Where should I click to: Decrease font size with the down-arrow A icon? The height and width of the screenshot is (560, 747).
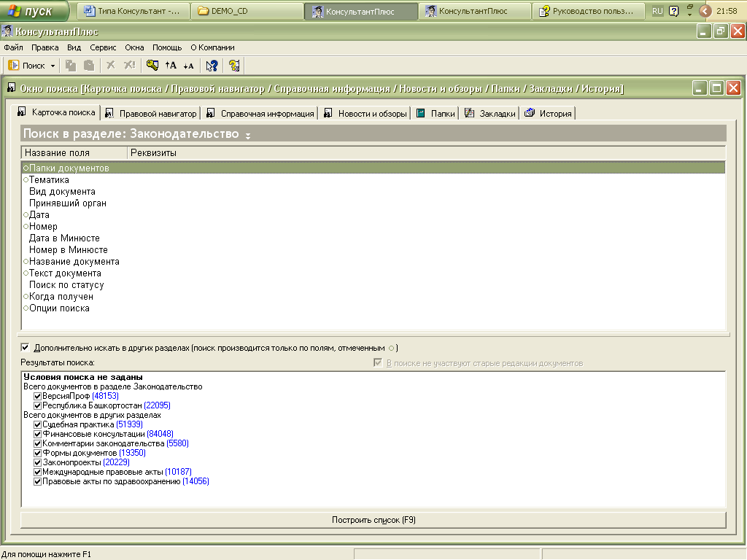[x=189, y=66]
